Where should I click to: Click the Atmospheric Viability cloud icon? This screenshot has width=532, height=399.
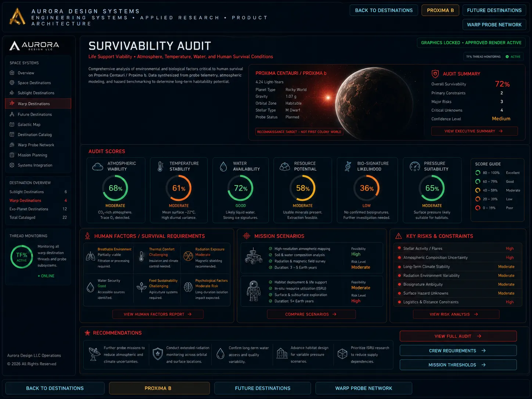point(97,166)
